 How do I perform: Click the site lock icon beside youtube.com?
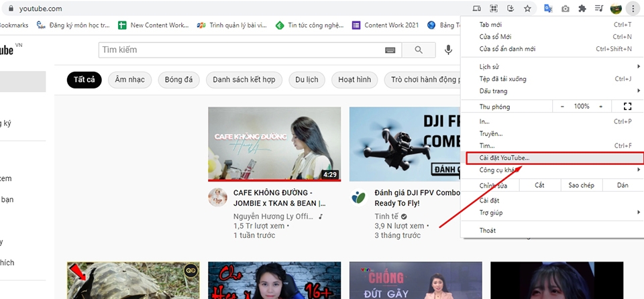pos(11,8)
